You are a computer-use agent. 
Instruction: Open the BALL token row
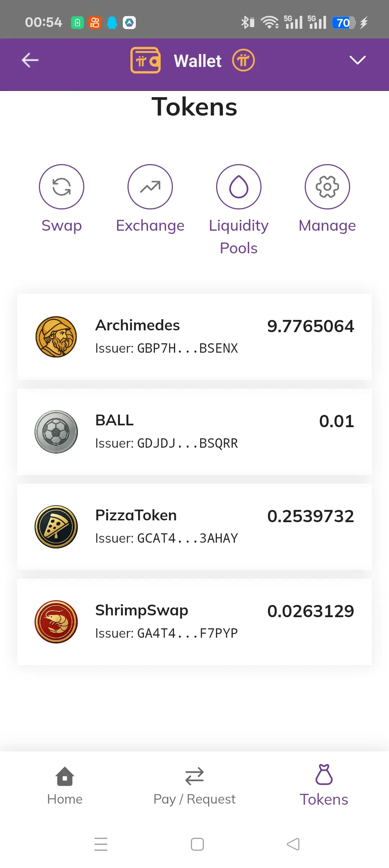pyautogui.click(x=194, y=432)
